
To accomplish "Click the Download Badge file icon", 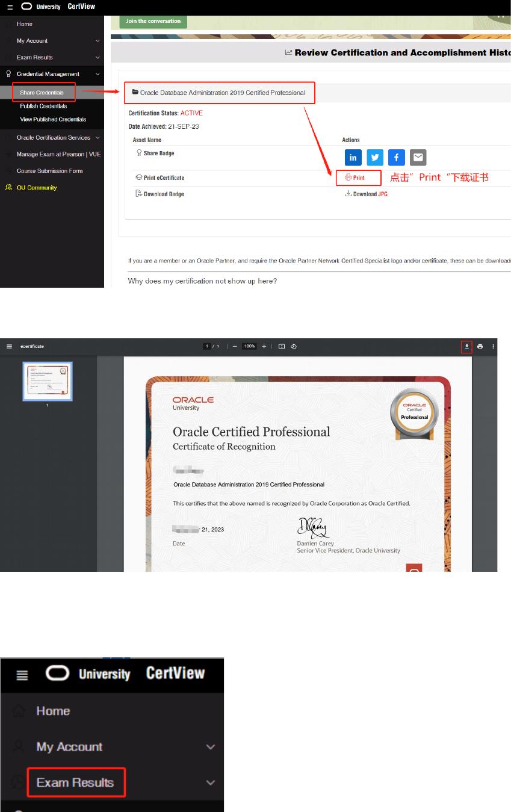I will tap(139, 194).
